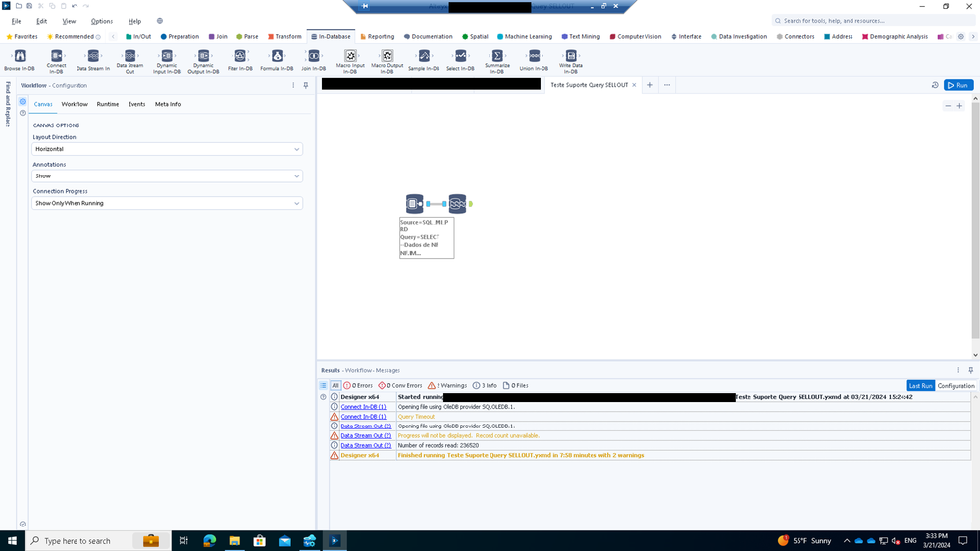Select the Union In-DB tool
This screenshot has height=551, width=980.
(534, 61)
